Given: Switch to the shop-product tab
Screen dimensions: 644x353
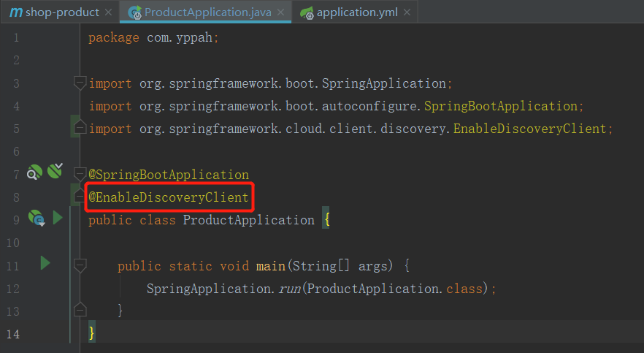Looking at the screenshot, I should pyautogui.click(x=61, y=12).
